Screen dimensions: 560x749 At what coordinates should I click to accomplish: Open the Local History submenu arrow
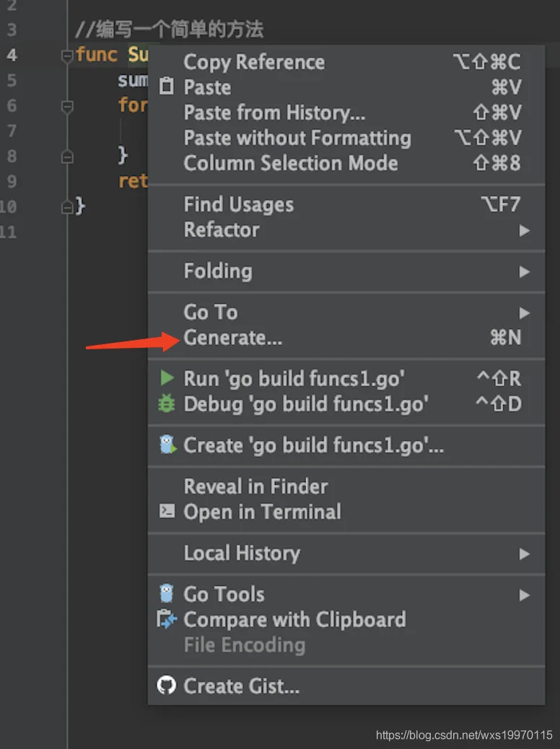(524, 553)
